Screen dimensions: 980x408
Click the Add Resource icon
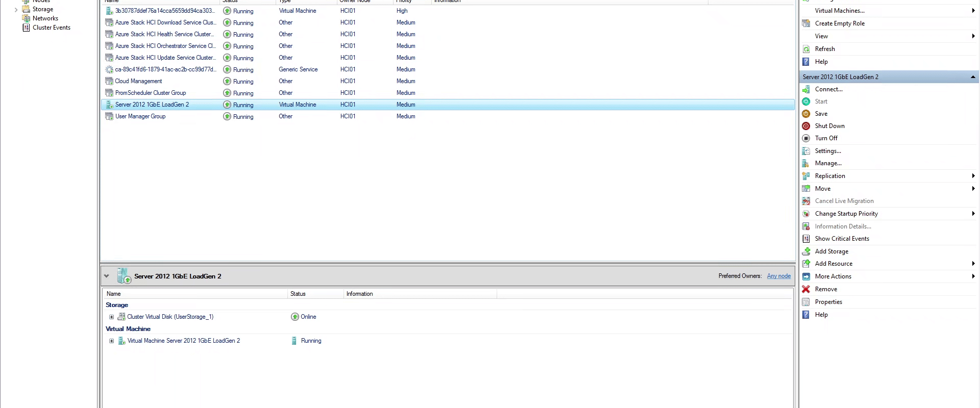click(806, 264)
